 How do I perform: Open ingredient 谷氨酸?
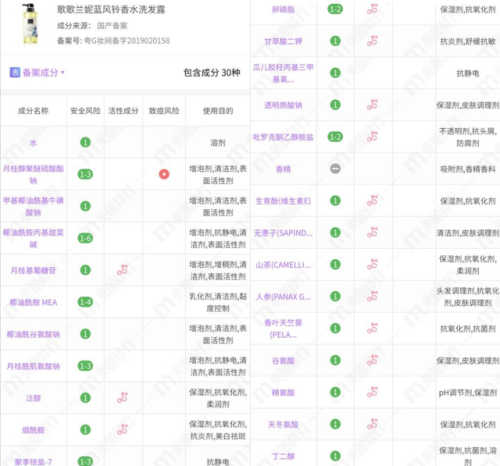click(283, 361)
